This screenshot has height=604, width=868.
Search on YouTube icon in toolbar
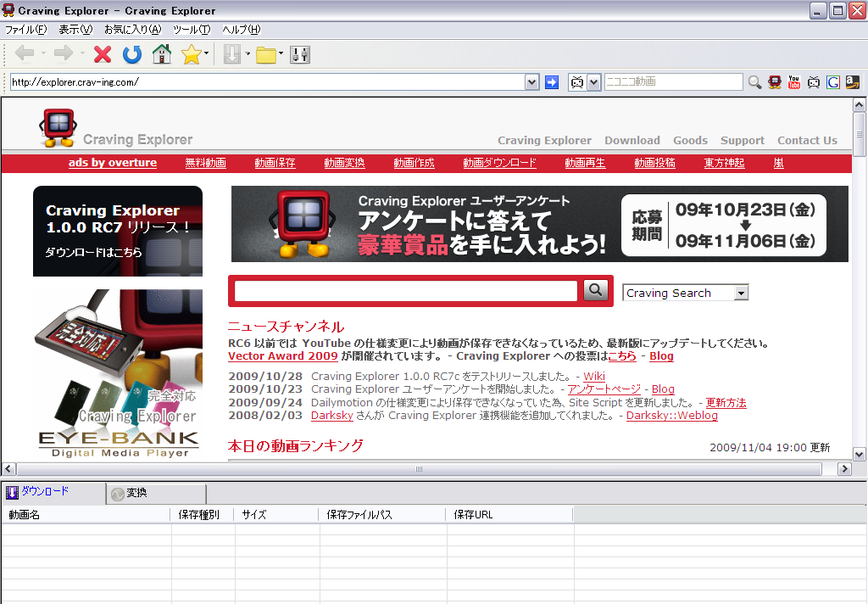coord(793,82)
